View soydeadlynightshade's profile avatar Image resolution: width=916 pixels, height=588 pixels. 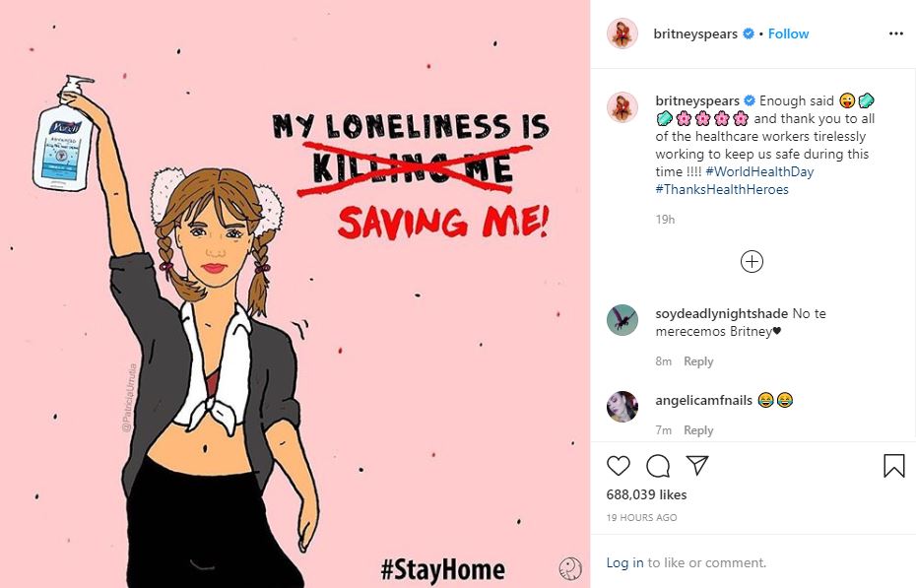(x=622, y=320)
